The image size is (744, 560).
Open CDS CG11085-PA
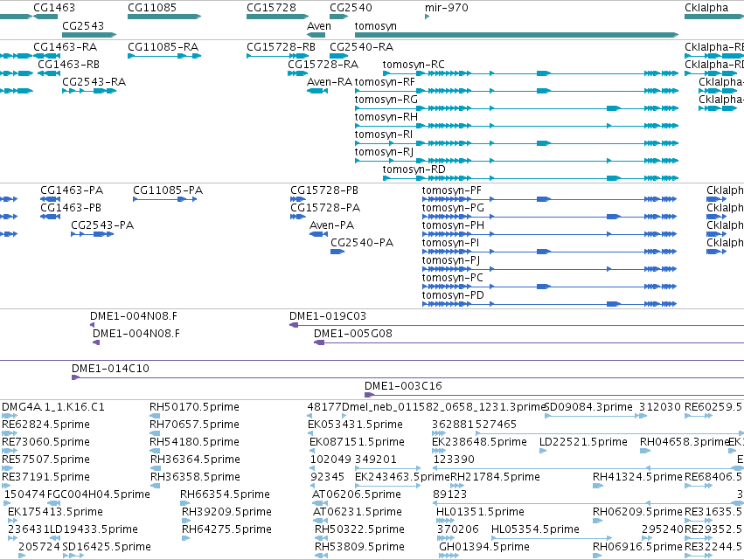(x=168, y=190)
